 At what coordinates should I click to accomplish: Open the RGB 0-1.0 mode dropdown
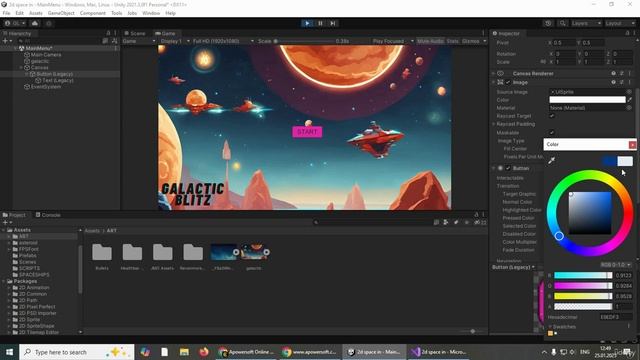click(x=616, y=265)
